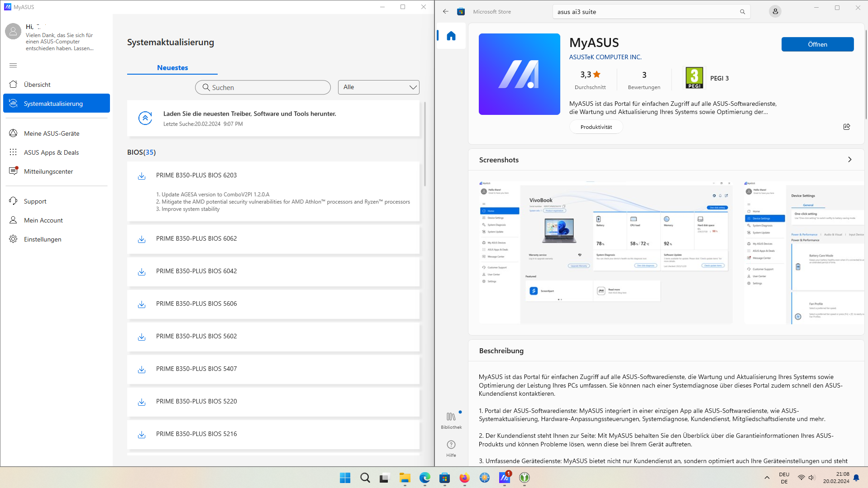Open Bibliothek in Microsoft Store
This screenshot has width=868, height=488.
[451, 420]
